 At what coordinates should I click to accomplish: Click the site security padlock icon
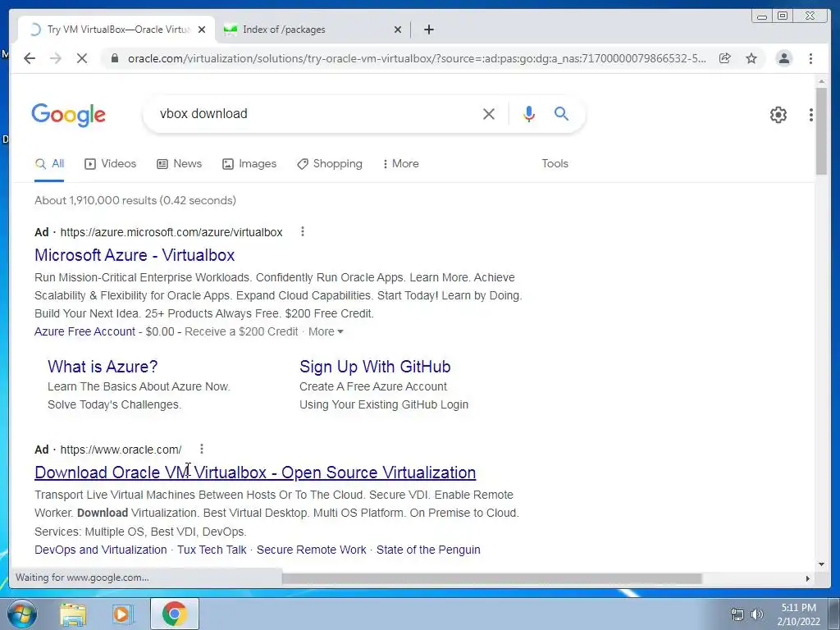(114, 58)
